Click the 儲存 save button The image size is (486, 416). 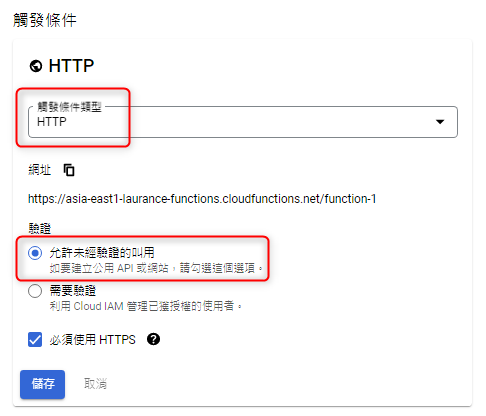[x=42, y=384]
